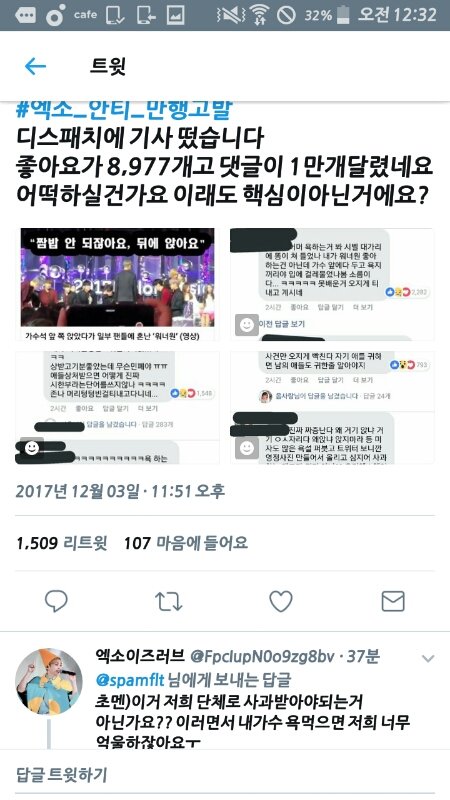Open the #엑소_안티_만행고발 hashtag

(124, 109)
